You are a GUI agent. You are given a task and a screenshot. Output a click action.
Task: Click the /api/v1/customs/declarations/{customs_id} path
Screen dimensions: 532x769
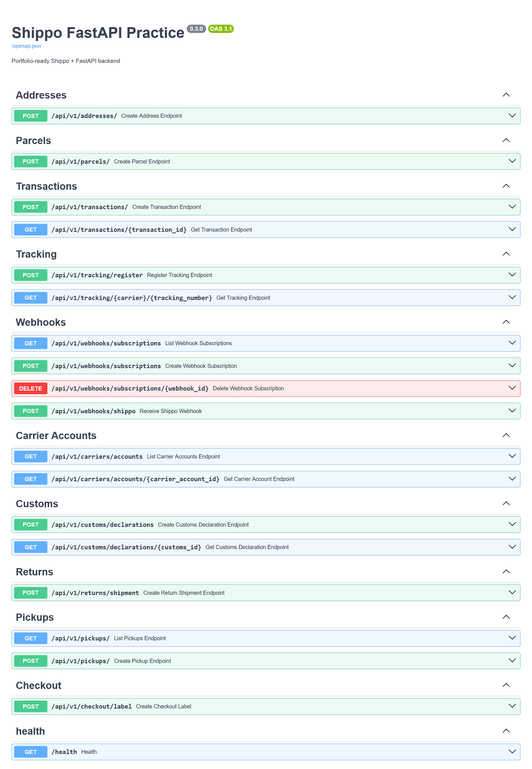pos(126,547)
